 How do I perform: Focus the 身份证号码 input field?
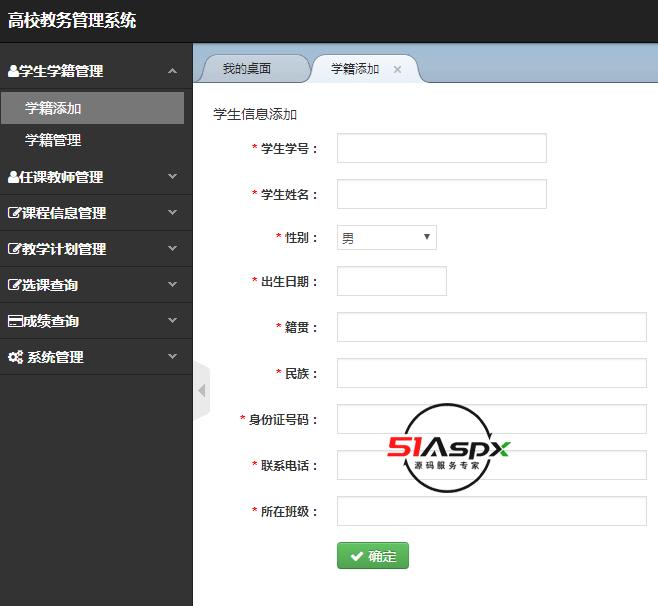pos(492,419)
